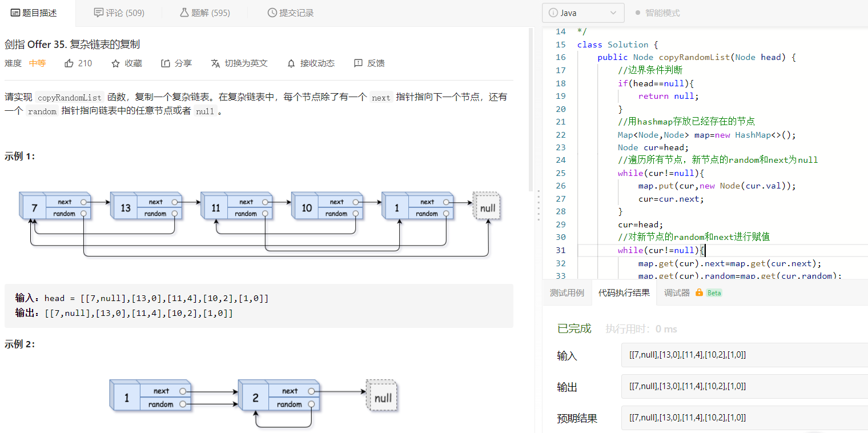
Task: Click code line 26 map.put statement
Action: pyautogui.click(x=717, y=186)
